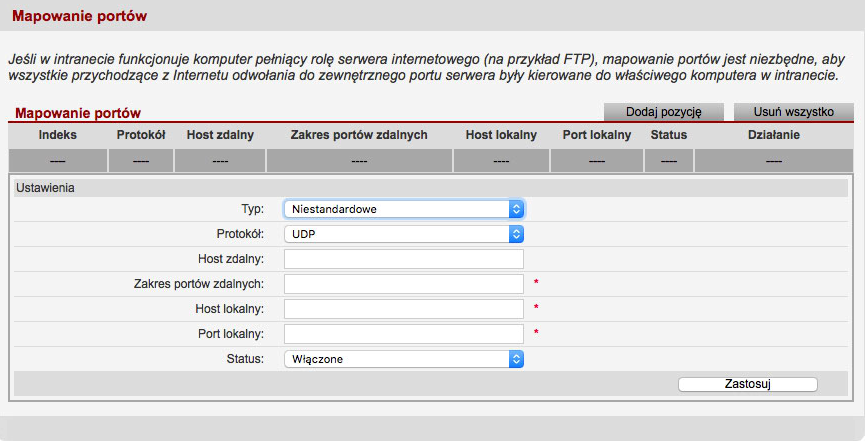Click the Dodaj pozycję button
The image size is (865, 441).
[663, 112]
